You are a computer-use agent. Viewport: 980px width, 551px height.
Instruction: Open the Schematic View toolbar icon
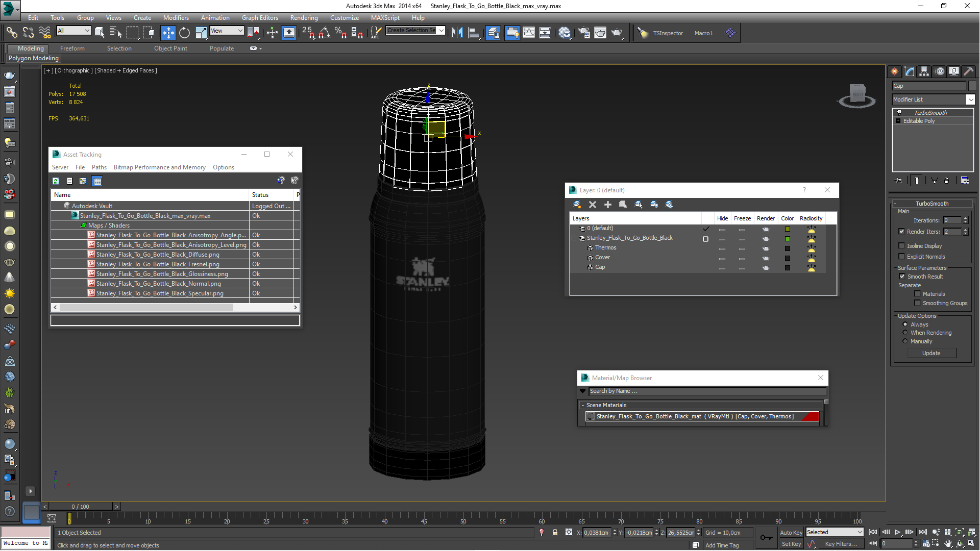tap(545, 33)
